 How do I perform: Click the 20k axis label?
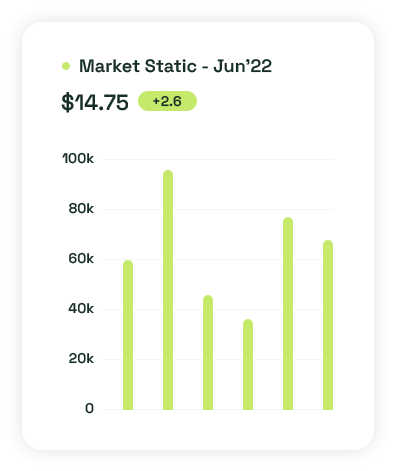81,359
